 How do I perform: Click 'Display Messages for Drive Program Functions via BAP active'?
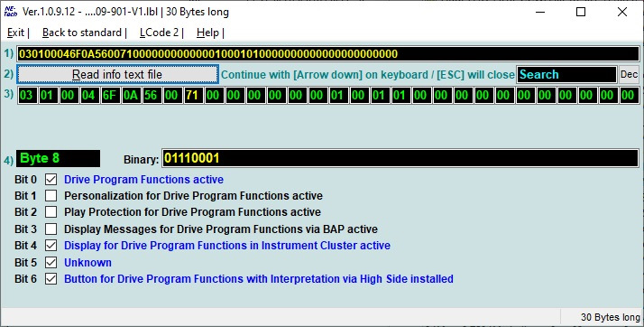(221, 229)
